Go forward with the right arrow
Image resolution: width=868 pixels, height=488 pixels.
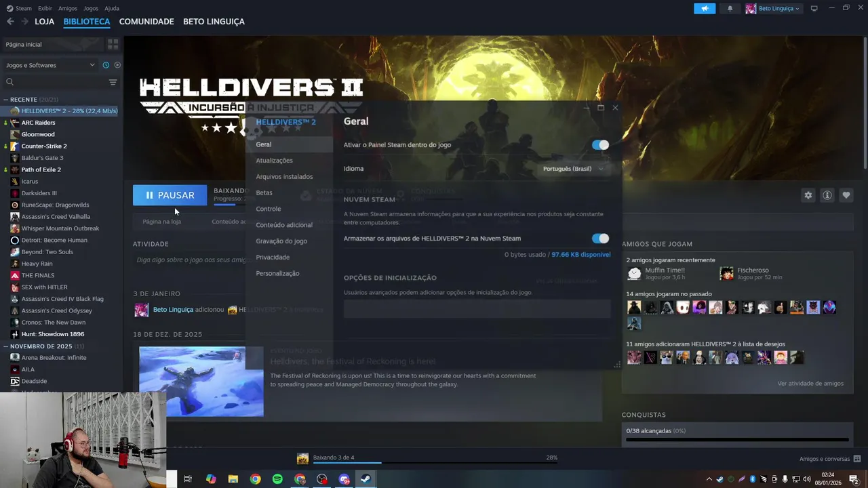(24, 22)
